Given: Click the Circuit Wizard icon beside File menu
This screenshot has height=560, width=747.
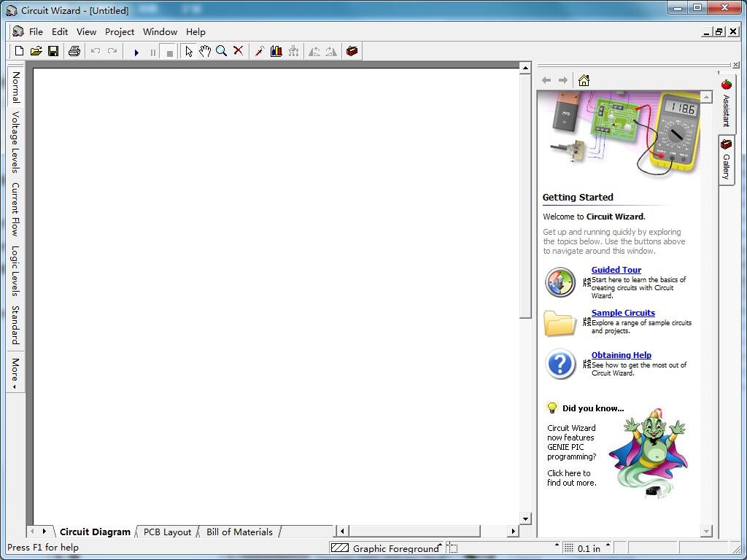Looking at the screenshot, I should [18, 31].
